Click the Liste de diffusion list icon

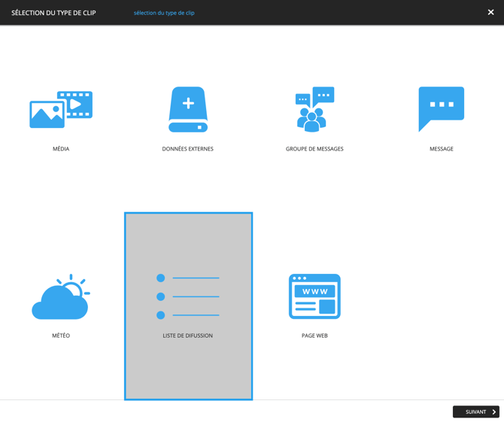tap(188, 296)
